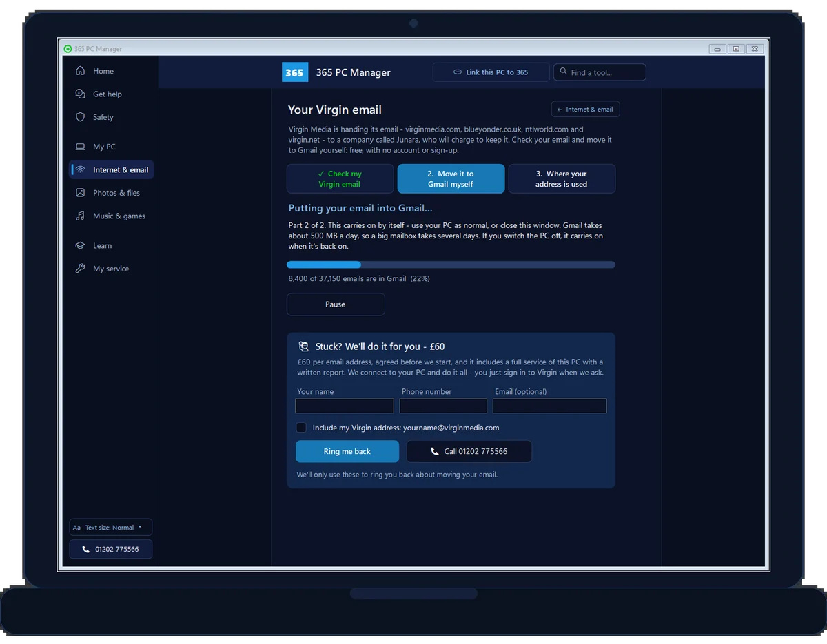Click the sidebar 01202 775566 phone button

[111, 549]
